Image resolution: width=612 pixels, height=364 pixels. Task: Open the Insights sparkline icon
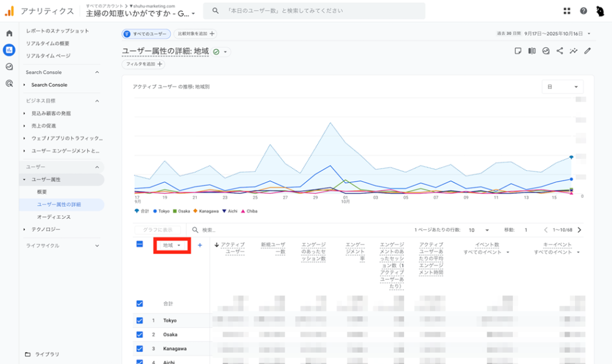click(x=574, y=51)
